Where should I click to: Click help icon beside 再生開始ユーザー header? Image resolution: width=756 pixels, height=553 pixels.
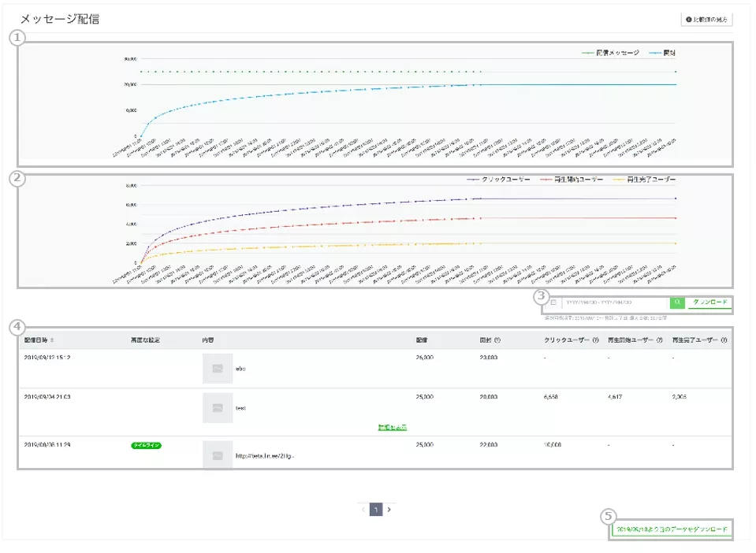[x=659, y=340]
